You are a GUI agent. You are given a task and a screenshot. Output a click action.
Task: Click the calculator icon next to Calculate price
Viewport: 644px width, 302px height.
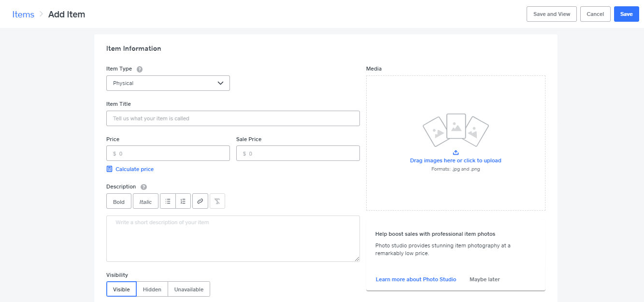pos(109,169)
